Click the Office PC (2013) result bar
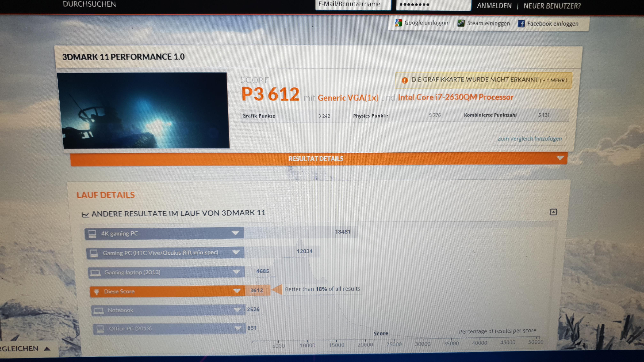 click(x=169, y=328)
